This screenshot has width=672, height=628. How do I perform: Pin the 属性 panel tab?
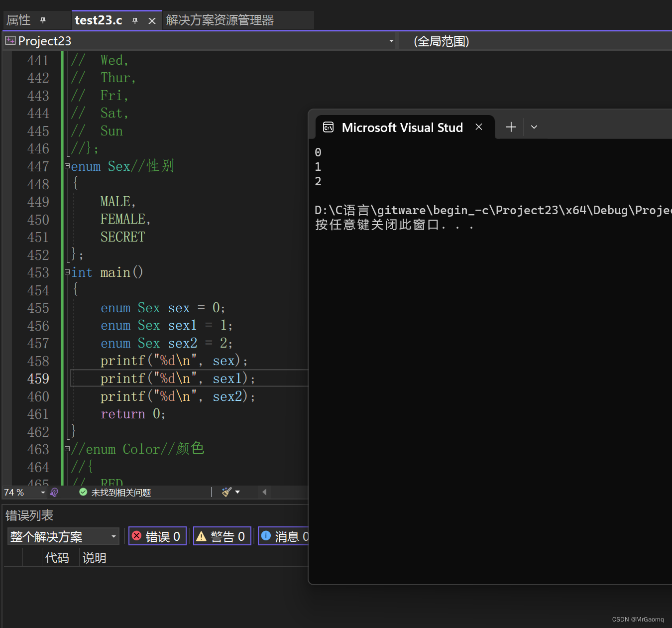coord(43,20)
